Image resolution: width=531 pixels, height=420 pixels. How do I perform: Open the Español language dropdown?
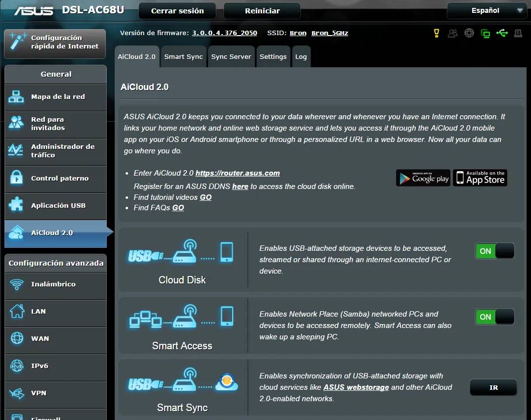pyautogui.click(x=486, y=10)
